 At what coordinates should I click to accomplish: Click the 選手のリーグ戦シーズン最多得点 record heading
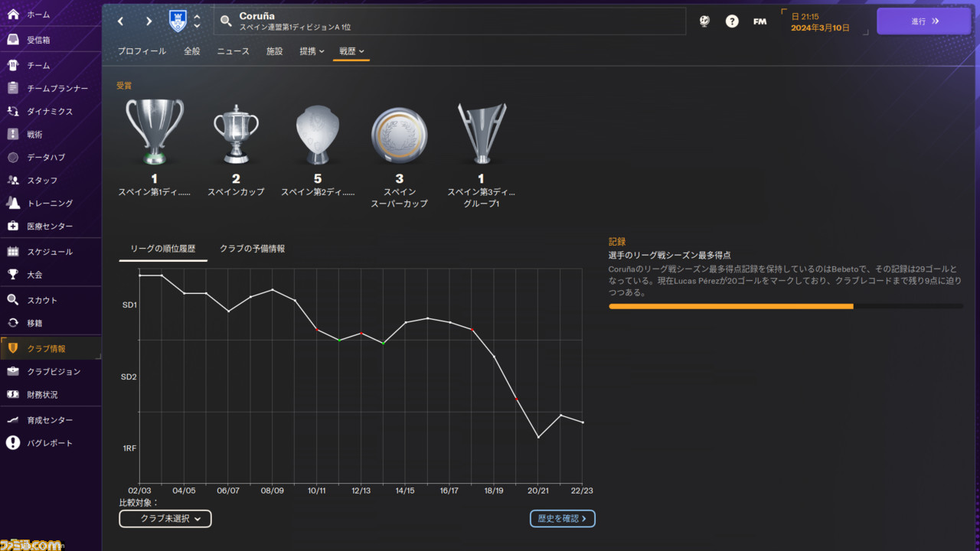pos(669,255)
